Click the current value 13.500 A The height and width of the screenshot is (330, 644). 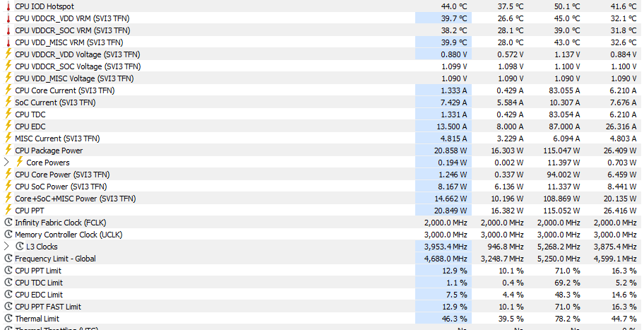[x=451, y=126]
